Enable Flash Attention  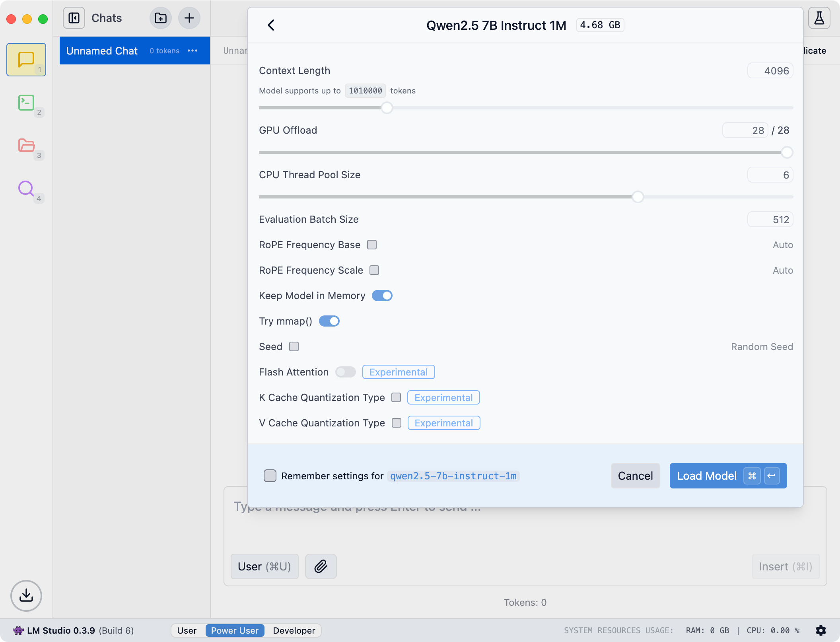[x=345, y=372]
